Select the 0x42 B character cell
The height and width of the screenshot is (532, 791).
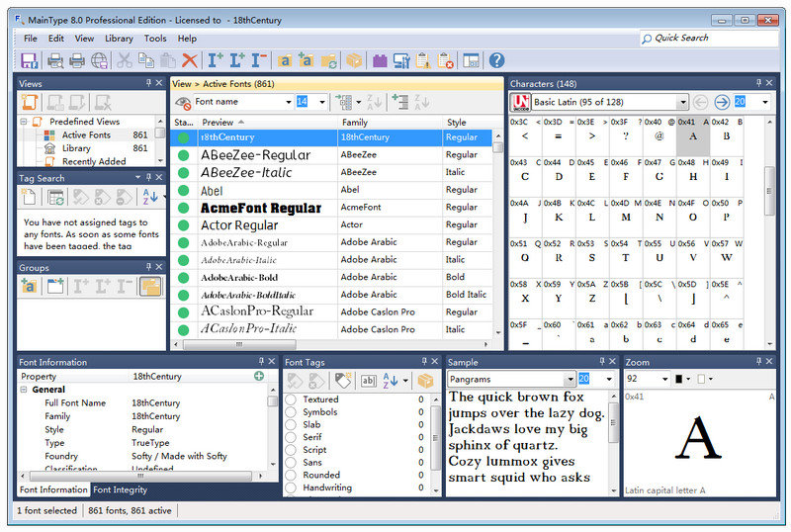[727, 135]
